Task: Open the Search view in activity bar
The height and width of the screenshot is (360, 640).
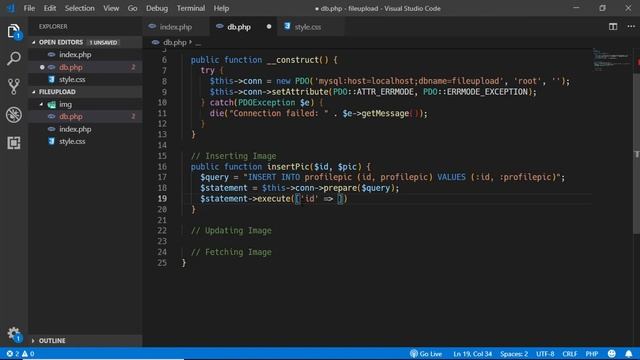Action: (x=13, y=59)
